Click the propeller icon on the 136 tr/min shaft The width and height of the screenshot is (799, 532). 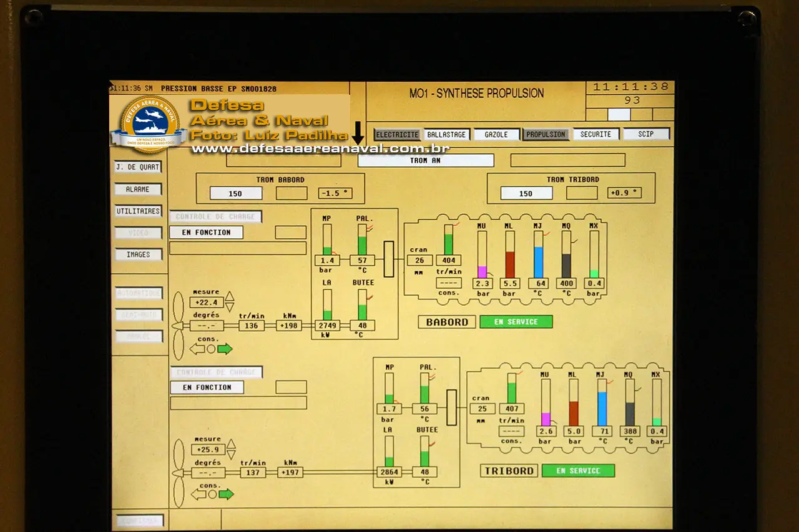click(x=177, y=326)
